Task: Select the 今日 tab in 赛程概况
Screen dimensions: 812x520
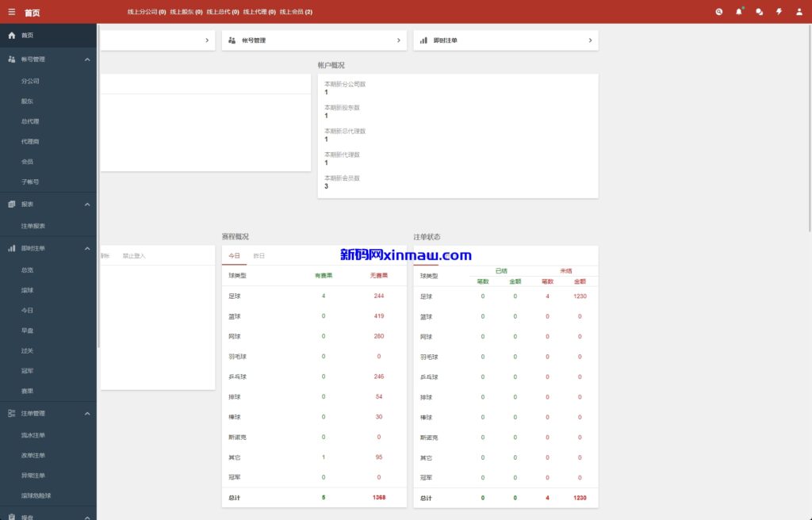Action: pos(234,256)
